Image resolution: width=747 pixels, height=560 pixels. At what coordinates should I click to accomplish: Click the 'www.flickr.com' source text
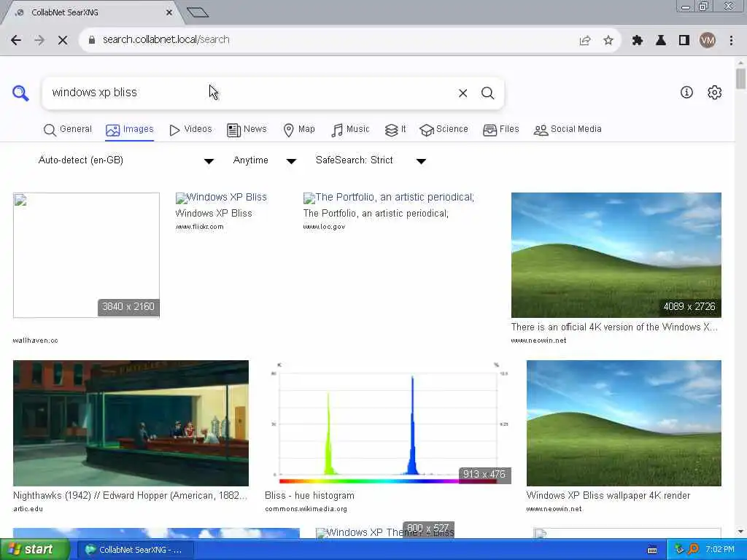pos(200,227)
